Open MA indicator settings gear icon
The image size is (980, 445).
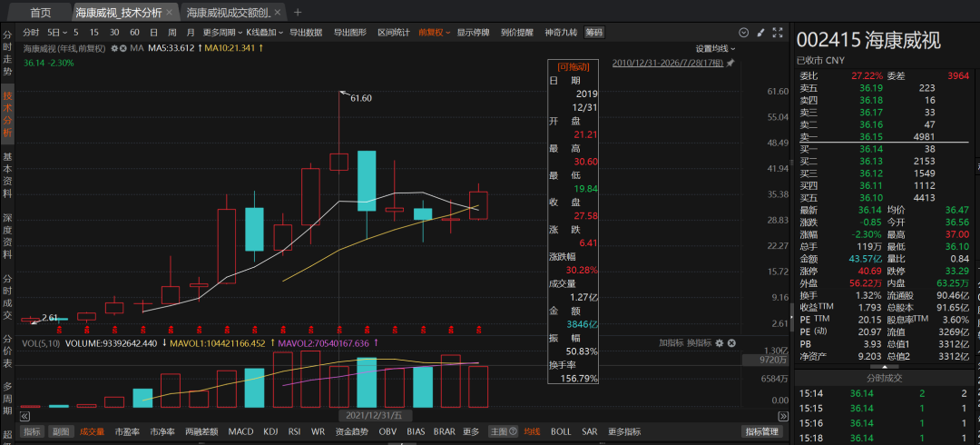tap(115, 48)
